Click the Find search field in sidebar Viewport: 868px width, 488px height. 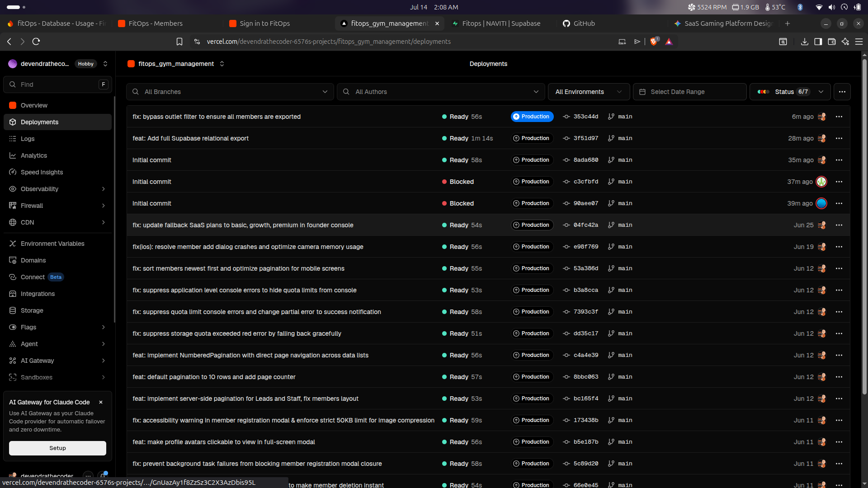(57, 84)
